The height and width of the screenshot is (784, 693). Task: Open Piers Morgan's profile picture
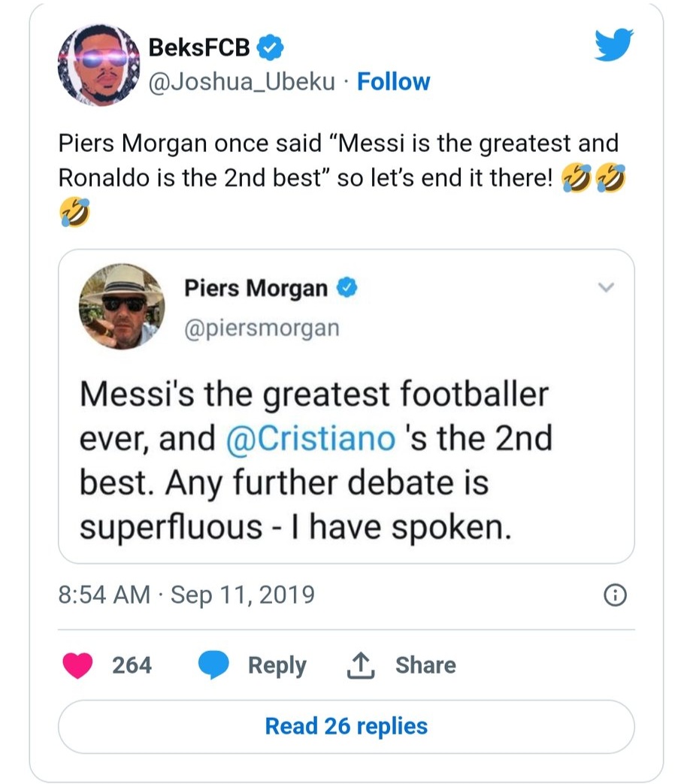tap(122, 306)
